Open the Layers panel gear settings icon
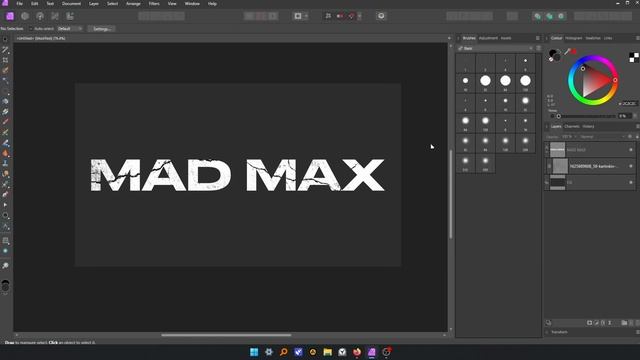The image size is (640, 360). point(630,137)
